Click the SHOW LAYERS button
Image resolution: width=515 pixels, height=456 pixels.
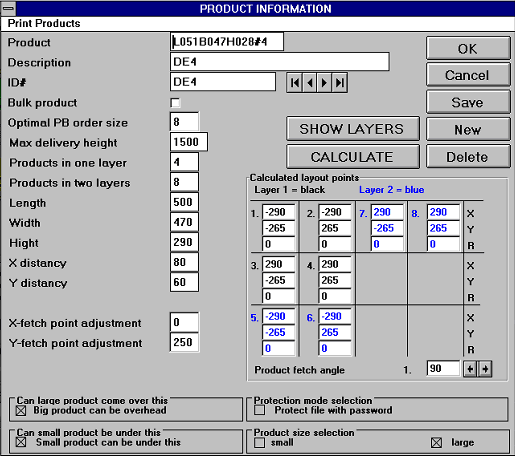click(x=352, y=129)
